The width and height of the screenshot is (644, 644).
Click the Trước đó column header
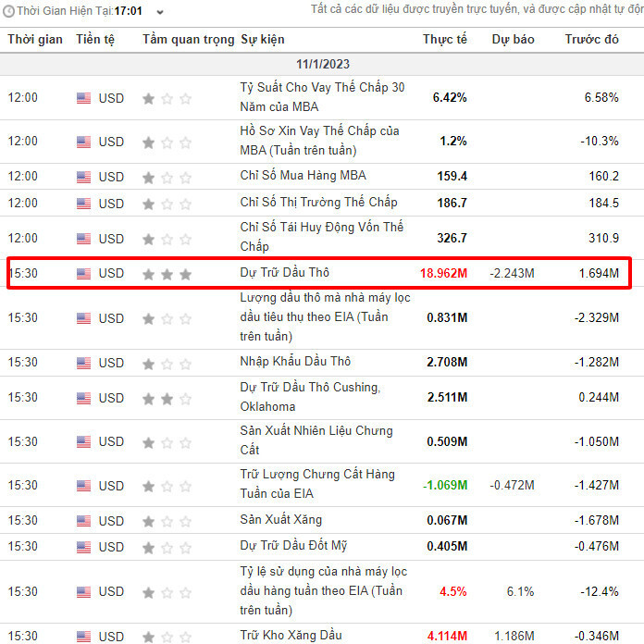[591, 40]
